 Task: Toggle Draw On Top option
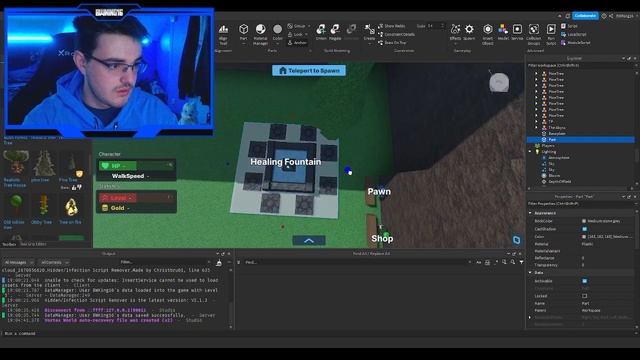pyautogui.click(x=392, y=42)
